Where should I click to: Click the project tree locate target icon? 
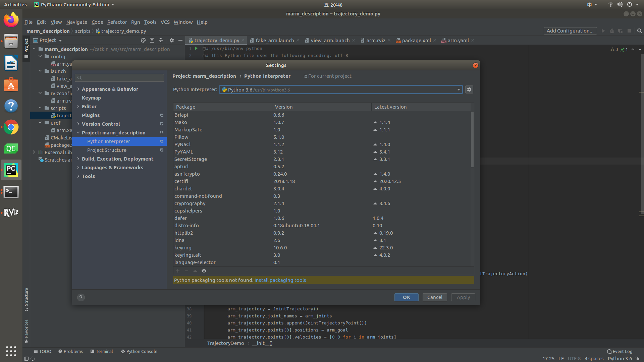coord(143,40)
